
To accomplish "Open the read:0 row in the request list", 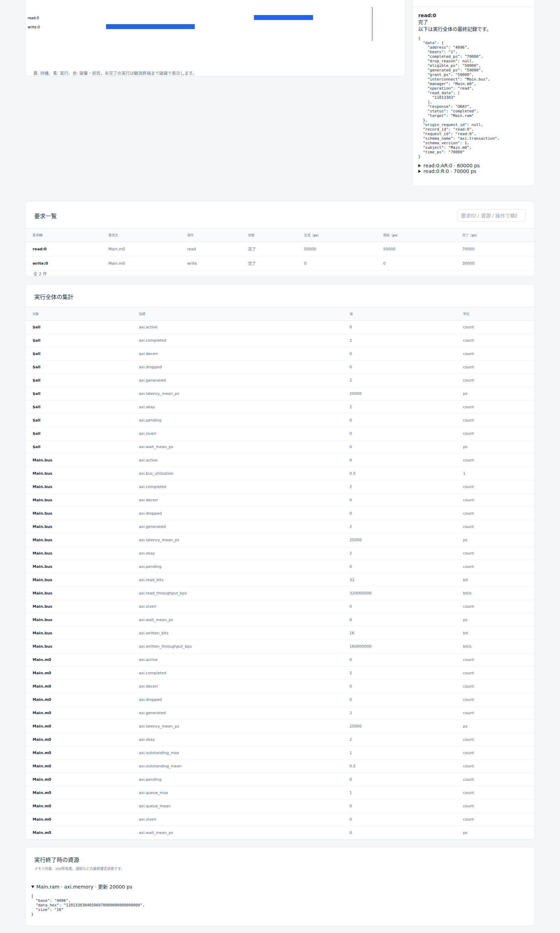I will coord(280,249).
